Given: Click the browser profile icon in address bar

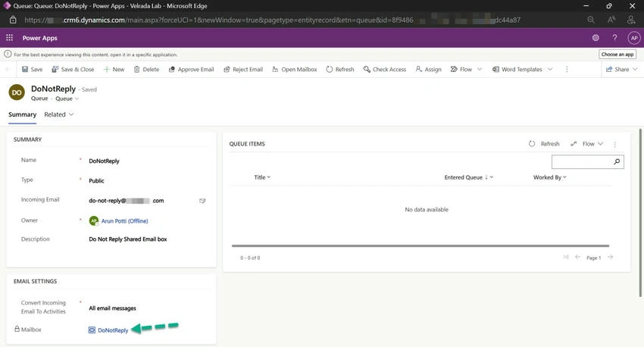Looking at the screenshot, I should [x=631, y=20].
